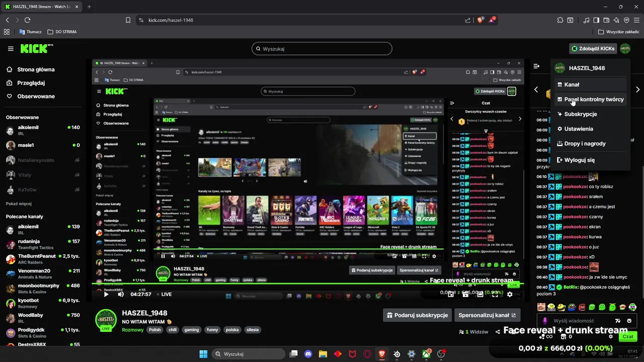The height and width of the screenshot is (362, 644).
Task: Select Kanał from the user menu
Action: [591, 84]
